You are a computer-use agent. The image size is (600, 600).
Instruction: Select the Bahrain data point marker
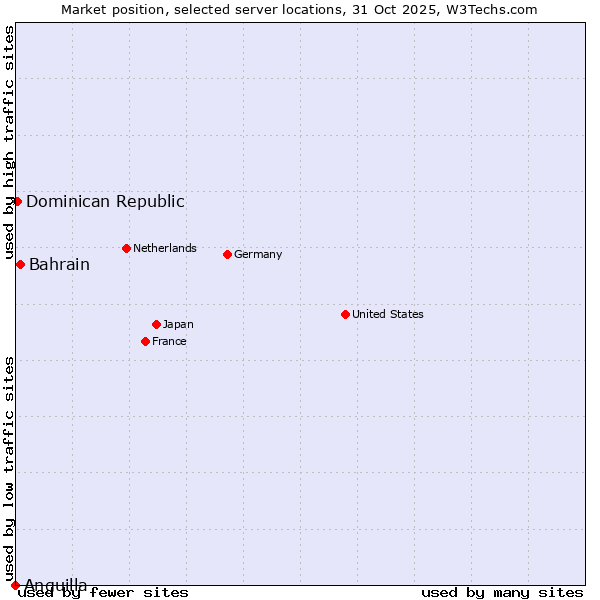pyautogui.click(x=20, y=264)
